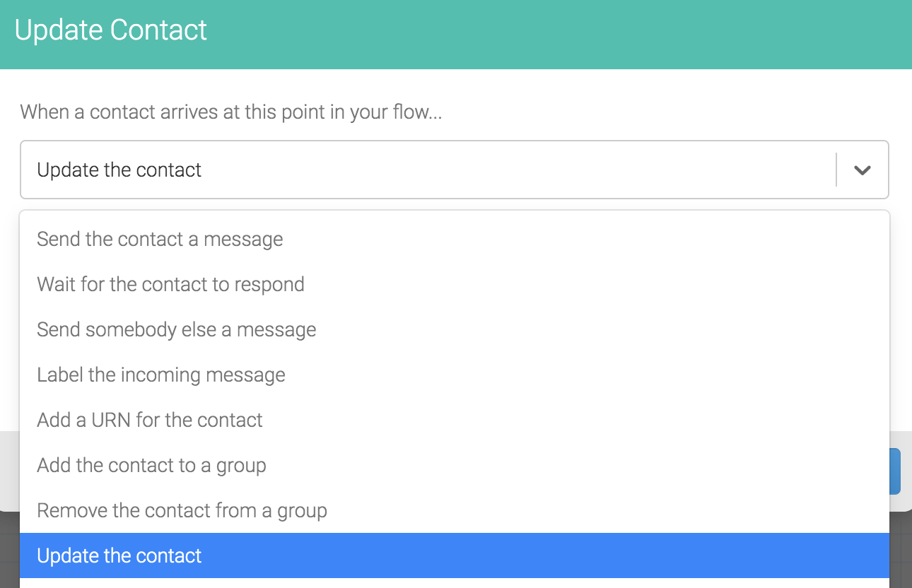Click the partially visible option below the highlighted one
Screen dimensions: 912x588
coord(454,583)
